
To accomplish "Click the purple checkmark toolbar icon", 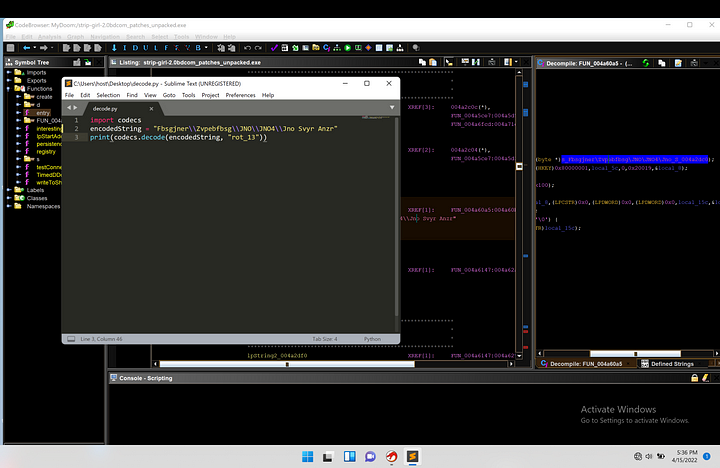I will [274, 48].
